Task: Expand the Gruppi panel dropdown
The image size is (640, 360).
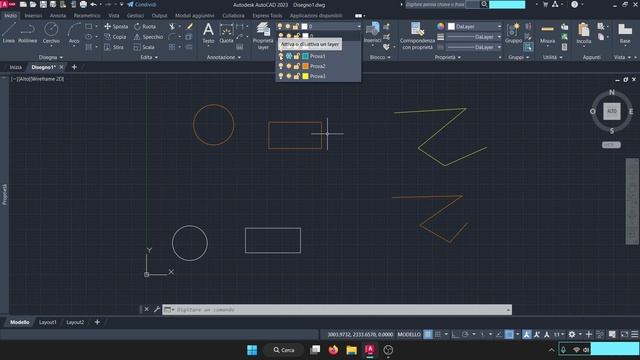Action: [x=519, y=58]
